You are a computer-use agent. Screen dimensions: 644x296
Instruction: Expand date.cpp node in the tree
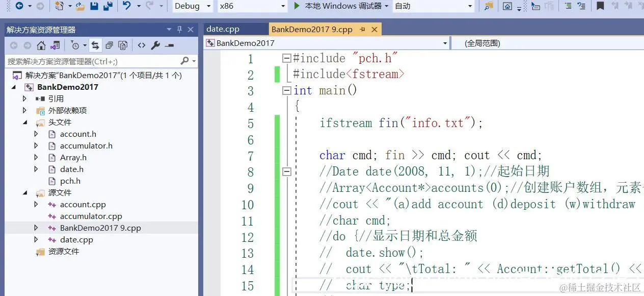pos(36,239)
